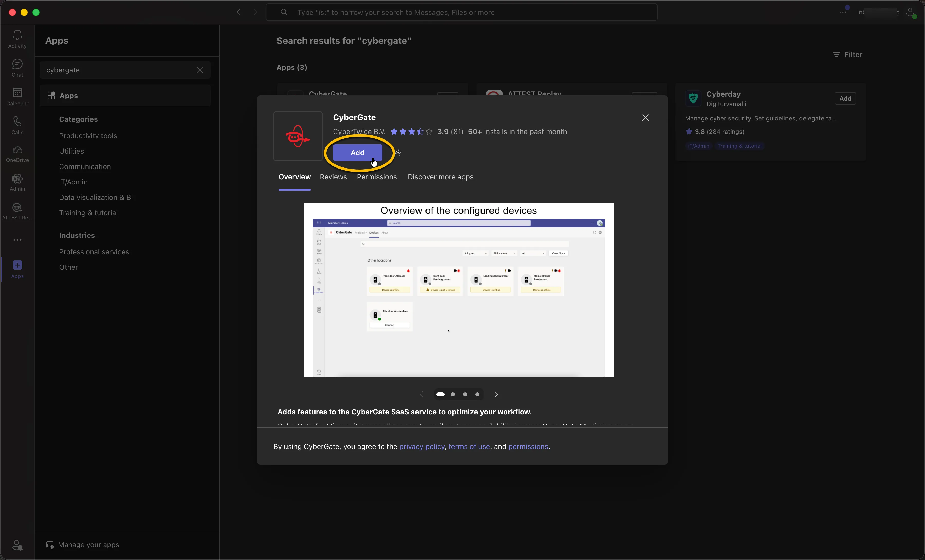This screenshot has width=925, height=560.
Task: Show the next screenshot in carousel
Action: [496, 394]
